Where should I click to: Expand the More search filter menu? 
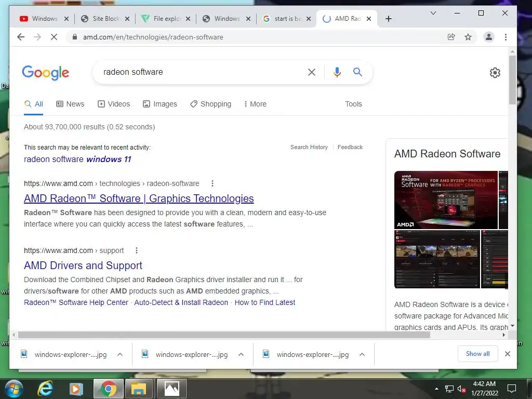[255, 104]
